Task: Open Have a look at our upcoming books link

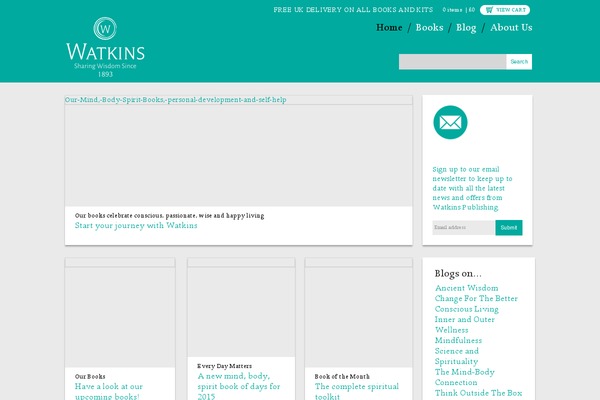Action: 109,391
